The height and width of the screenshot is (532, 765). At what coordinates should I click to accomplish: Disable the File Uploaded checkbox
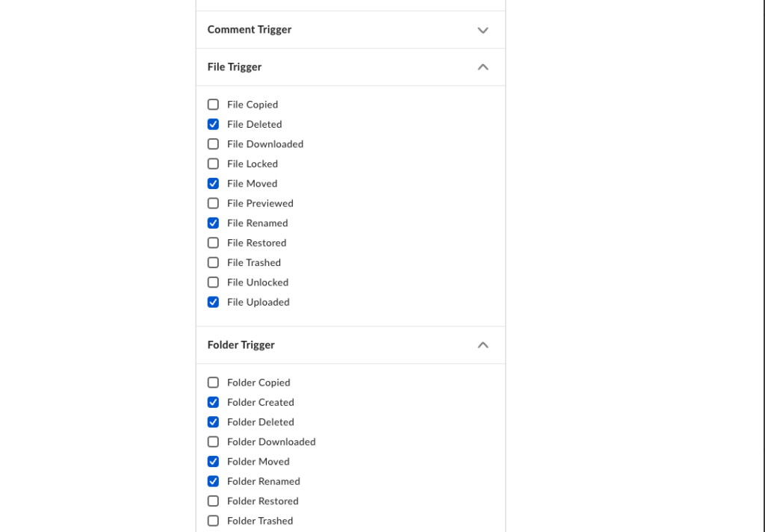214,303
